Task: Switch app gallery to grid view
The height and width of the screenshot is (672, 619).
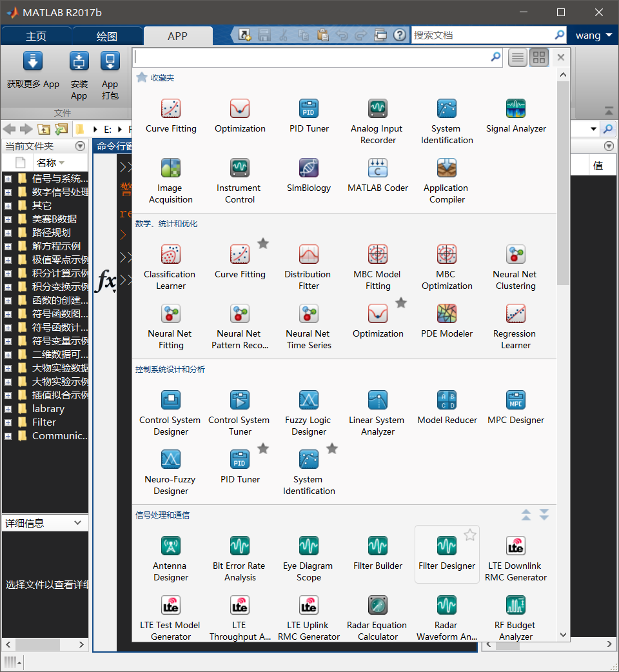Action: [539, 57]
